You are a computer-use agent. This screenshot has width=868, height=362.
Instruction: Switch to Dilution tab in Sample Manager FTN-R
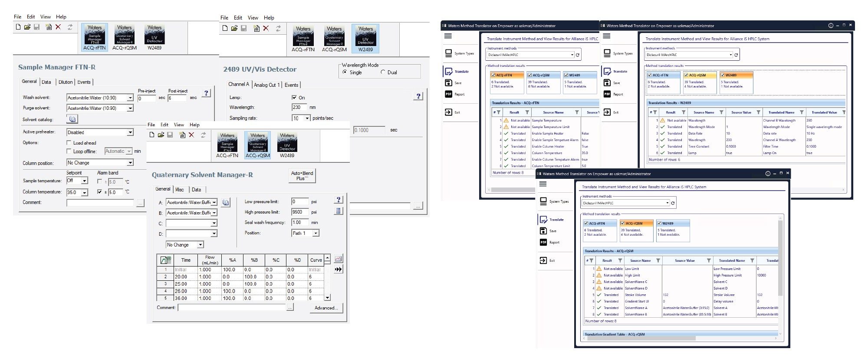(x=66, y=82)
